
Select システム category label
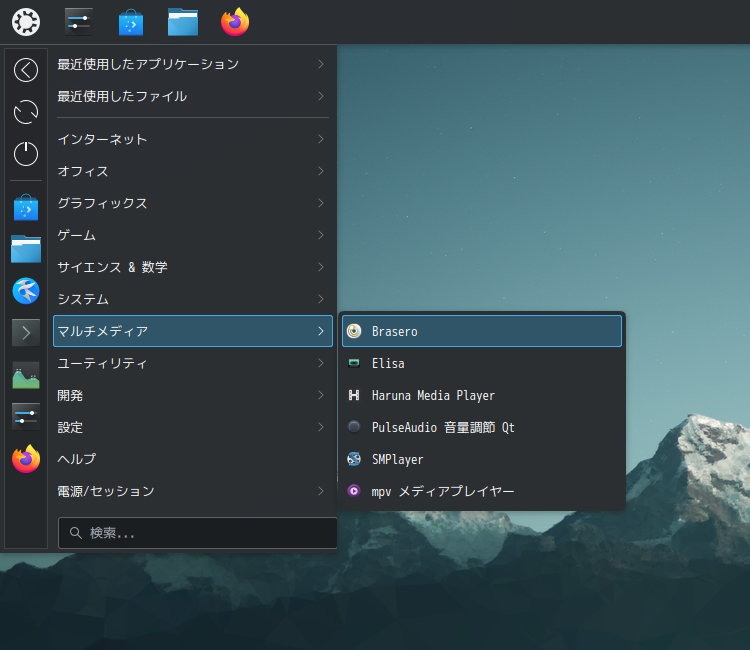coord(83,299)
